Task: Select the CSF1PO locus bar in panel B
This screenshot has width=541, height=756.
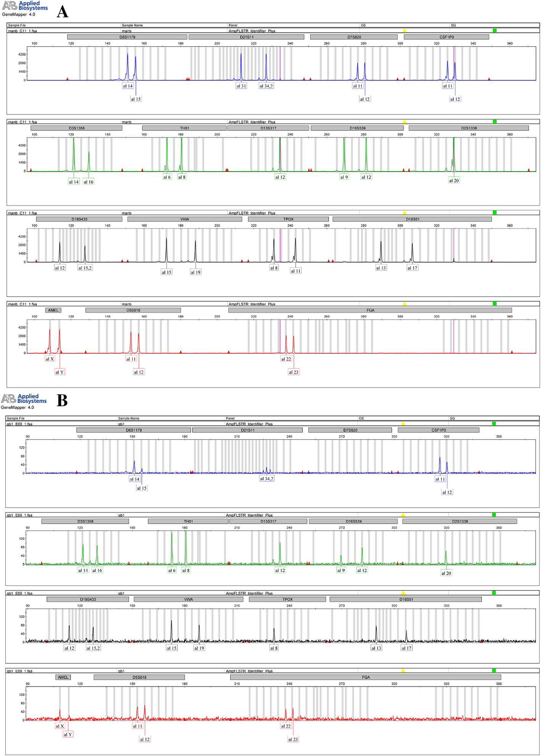Action: (438, 430)
